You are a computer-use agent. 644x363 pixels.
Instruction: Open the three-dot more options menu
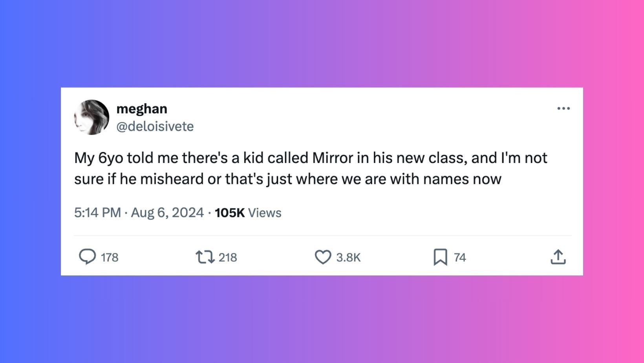pos(563,108)
